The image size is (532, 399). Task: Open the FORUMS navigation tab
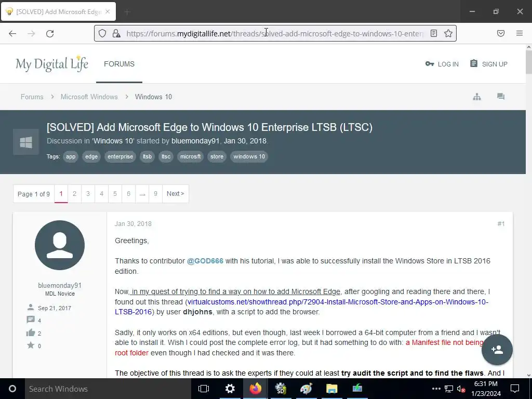[x=119, y=64]
